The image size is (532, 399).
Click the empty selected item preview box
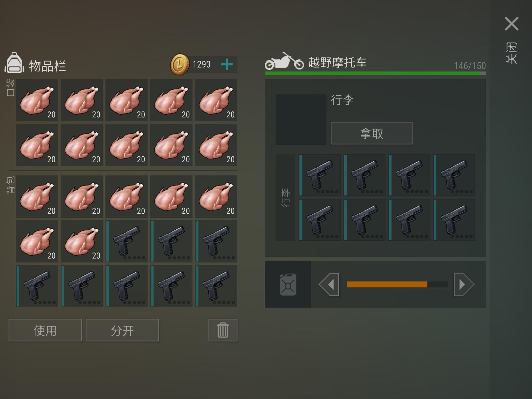tap(301, 119)
